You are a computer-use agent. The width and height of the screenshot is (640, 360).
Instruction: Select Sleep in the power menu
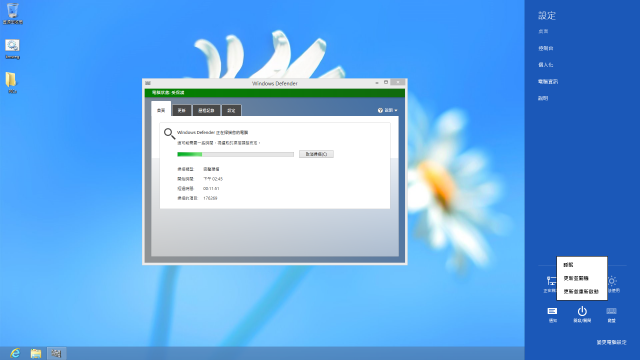568,265
